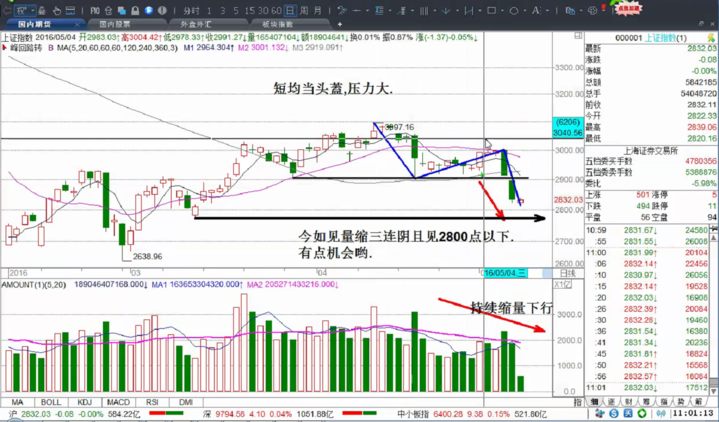Switch to the KDJ indicator tab
Viewport: 719px width, 422px height.
[x=85, y=402]
